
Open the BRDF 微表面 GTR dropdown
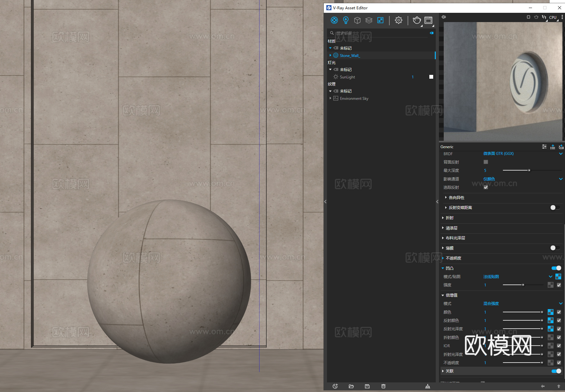pyautogui.click(x=523, y=154)
